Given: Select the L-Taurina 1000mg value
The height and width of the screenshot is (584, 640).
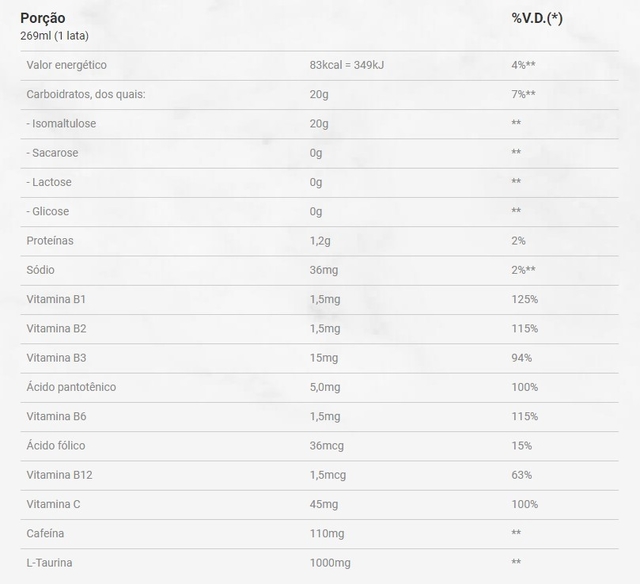Looking at the screenshot, I should click(x=330, y=563).
